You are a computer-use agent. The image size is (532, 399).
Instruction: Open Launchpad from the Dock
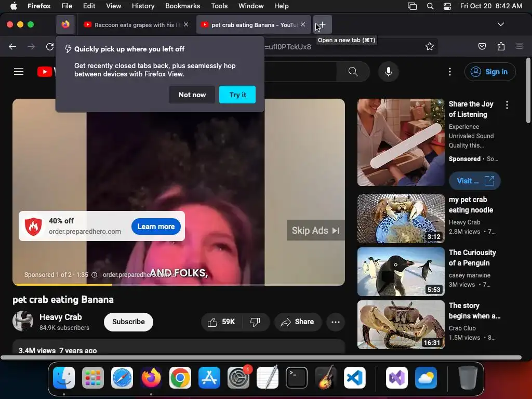[x=93, y=378]
